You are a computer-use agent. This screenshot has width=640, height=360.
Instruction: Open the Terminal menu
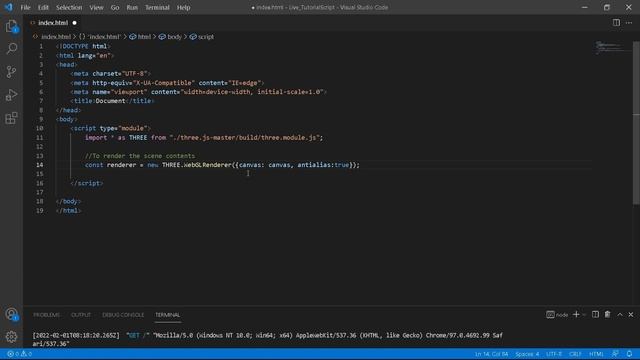tap(157, 7)
